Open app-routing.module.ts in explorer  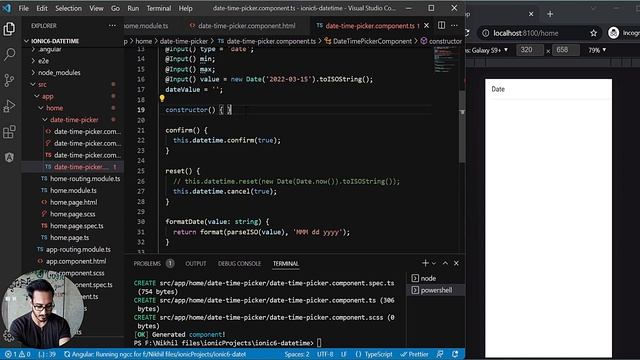click(78, 249)
